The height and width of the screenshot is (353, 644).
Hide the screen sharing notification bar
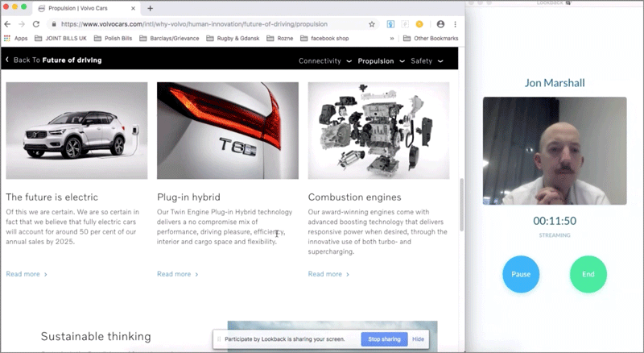pos(418,339)
